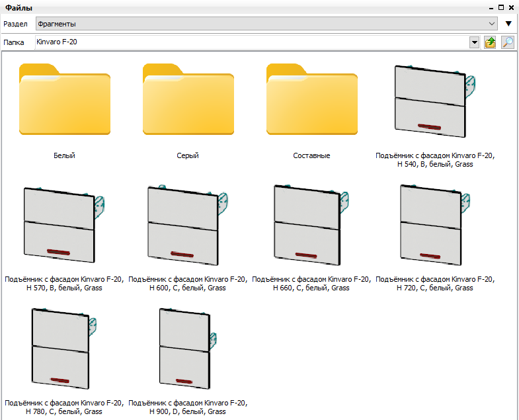
Task: Click caption 'H 900, D, белый, Grass'
Action: coord(188,411)
